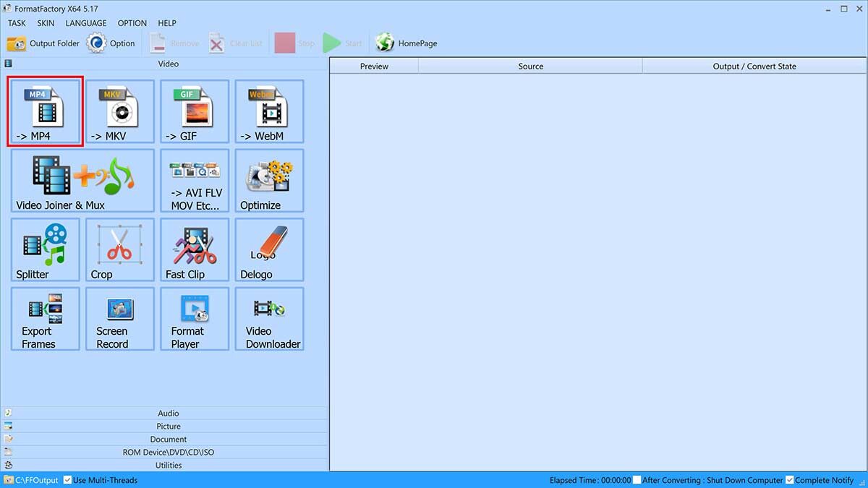Viewport: 868px width, 488px height.
Task: Open the Splitter tool
Action: click(44, 249)
